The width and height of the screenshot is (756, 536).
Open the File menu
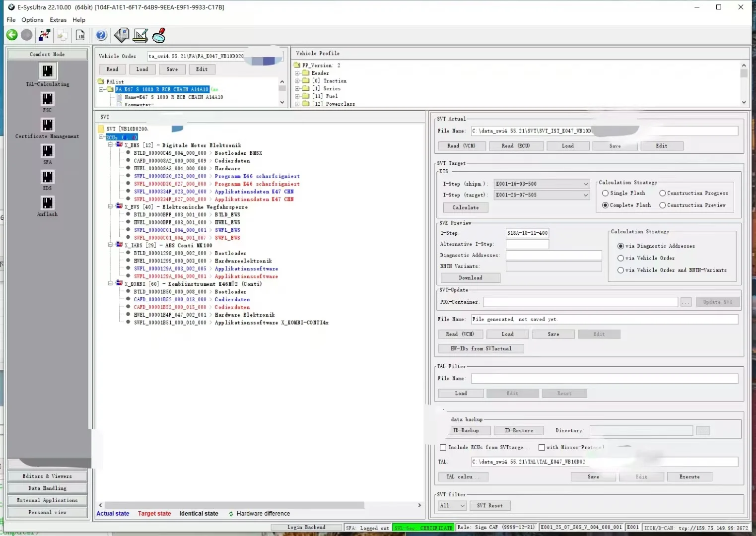tap(11, 20)
